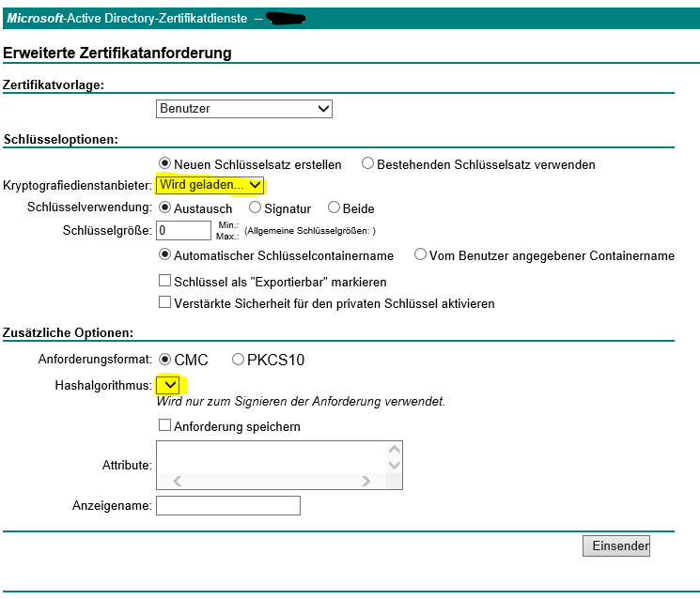This screenshot has width=700, height=599.
Task: Click the Kryptografiedienstanbieter: field label
Action: tap(77, 186)
